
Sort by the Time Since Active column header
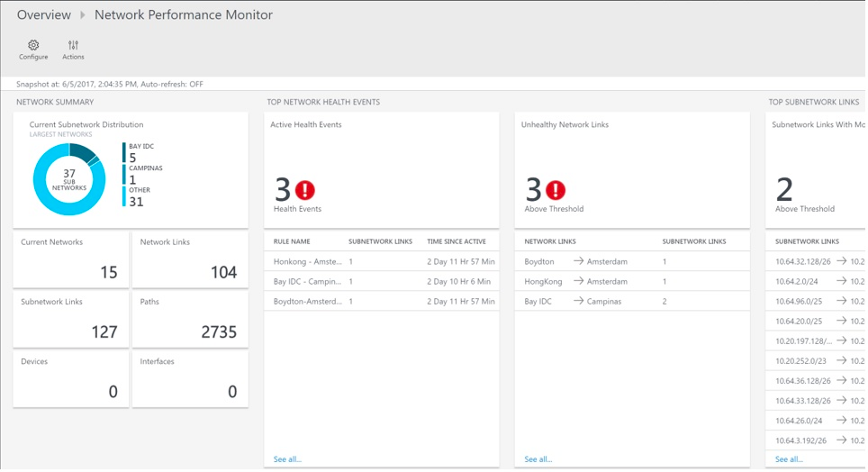tap(456, 241)
